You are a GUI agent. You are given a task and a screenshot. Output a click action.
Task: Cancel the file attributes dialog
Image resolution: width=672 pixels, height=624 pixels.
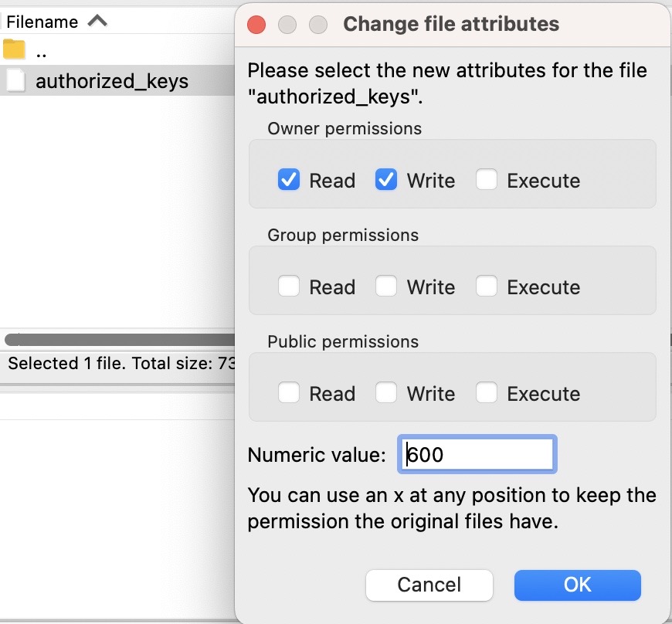click(429, 585)
